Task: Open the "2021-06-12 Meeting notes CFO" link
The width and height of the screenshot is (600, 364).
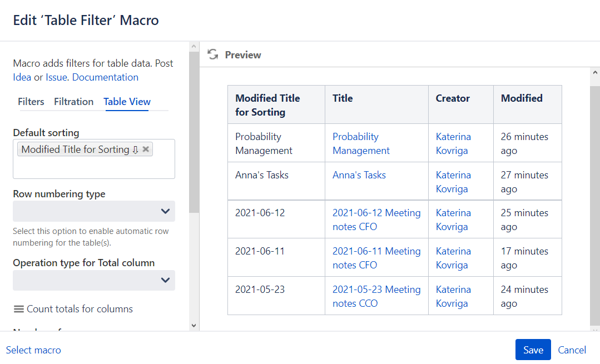Action: tap(376, 220)
